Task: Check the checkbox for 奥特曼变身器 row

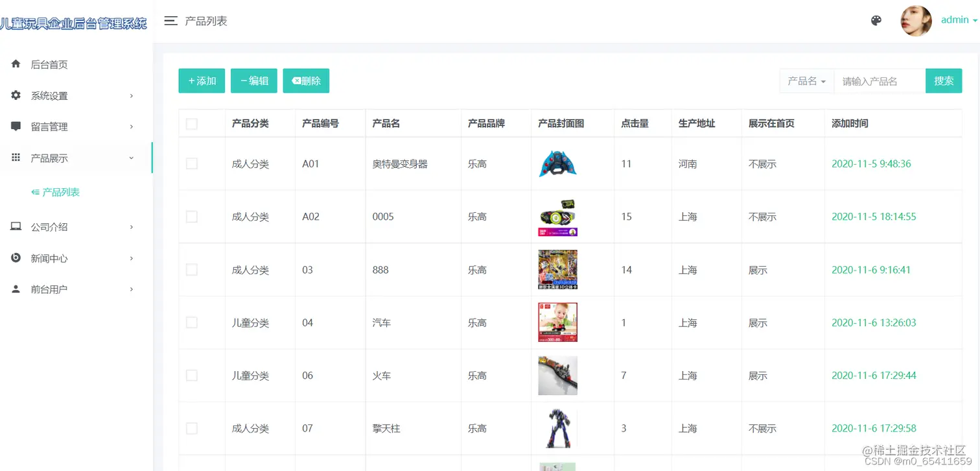Action: [191, 163]
